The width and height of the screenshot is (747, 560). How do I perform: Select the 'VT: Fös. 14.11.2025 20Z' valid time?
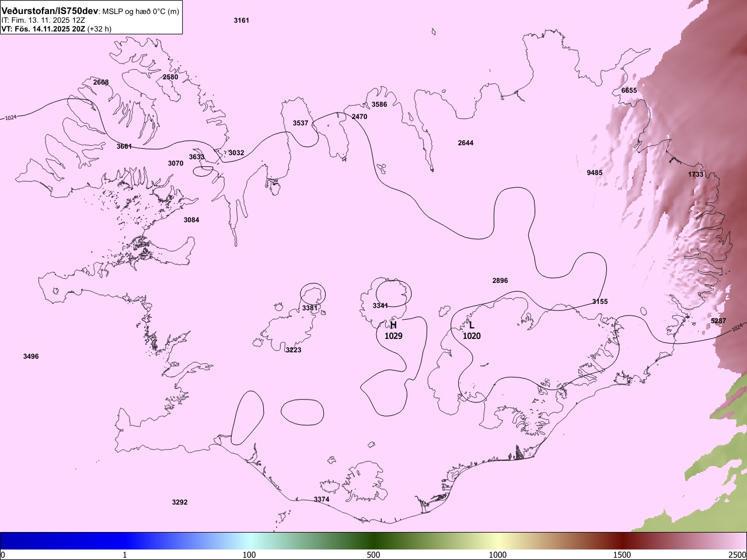pos(43,29)
